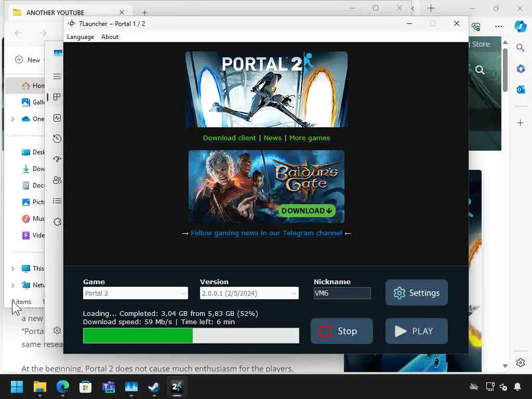The image size is (532, 399).
Task: Click the green download progress bar
Action: pyautogui.click(x=191, y=336)
